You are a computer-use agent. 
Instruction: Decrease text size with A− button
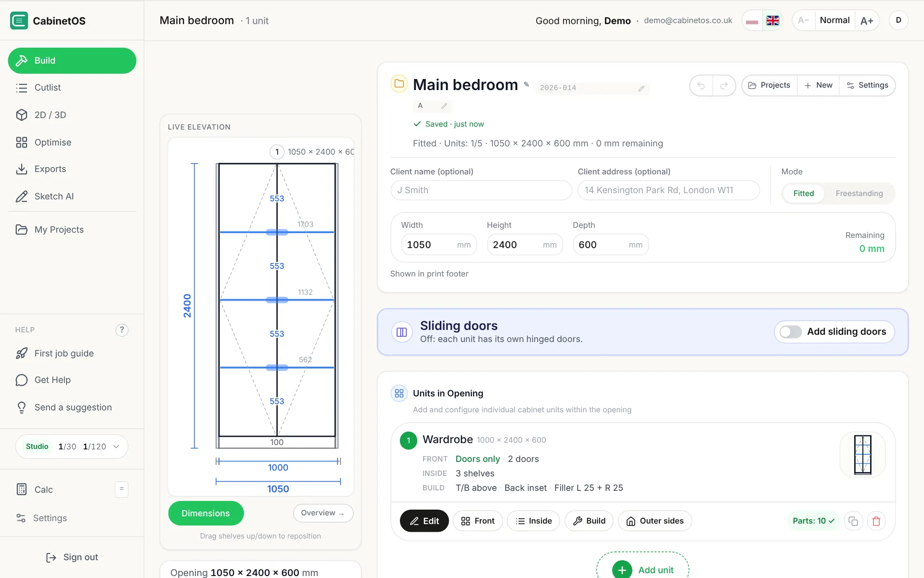tap(804, 20)
